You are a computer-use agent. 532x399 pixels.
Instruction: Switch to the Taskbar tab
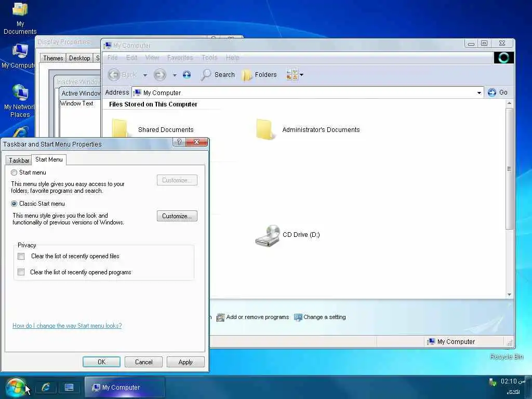[x=19, y=161]
